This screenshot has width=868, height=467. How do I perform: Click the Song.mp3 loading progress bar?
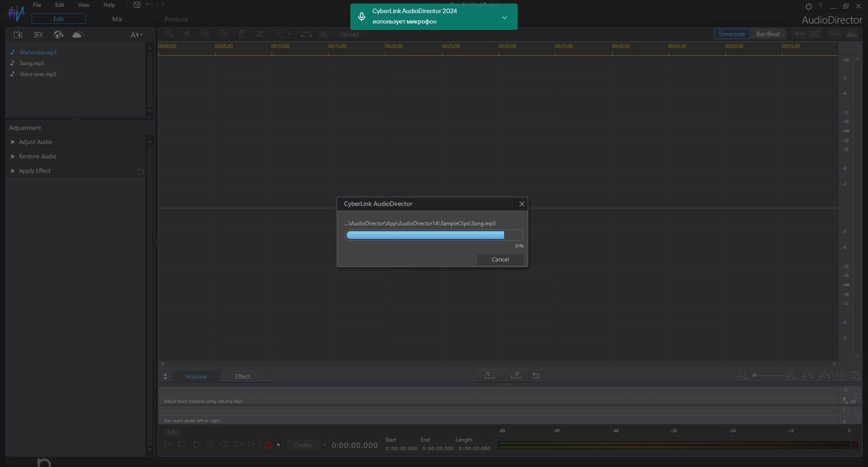click(x=434, y=235)
